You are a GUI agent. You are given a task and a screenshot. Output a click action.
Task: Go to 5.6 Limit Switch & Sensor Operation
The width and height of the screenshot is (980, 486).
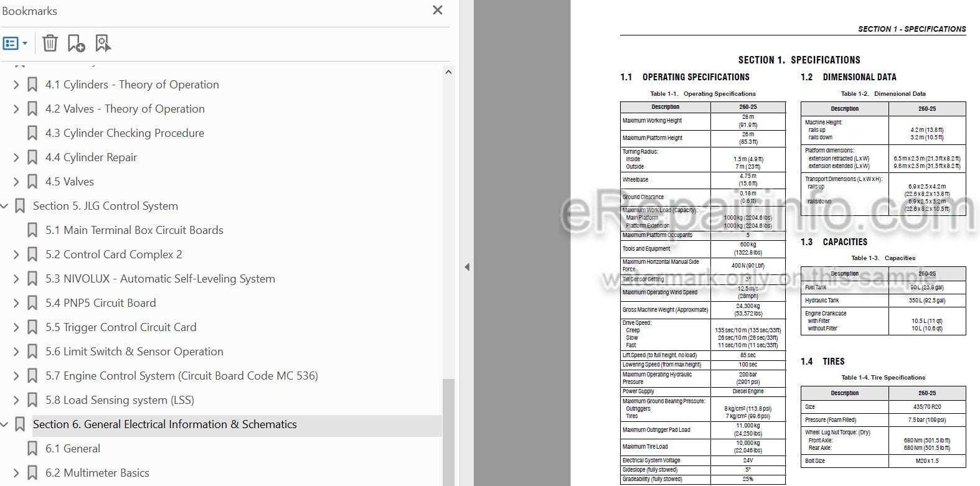[134, 352]
